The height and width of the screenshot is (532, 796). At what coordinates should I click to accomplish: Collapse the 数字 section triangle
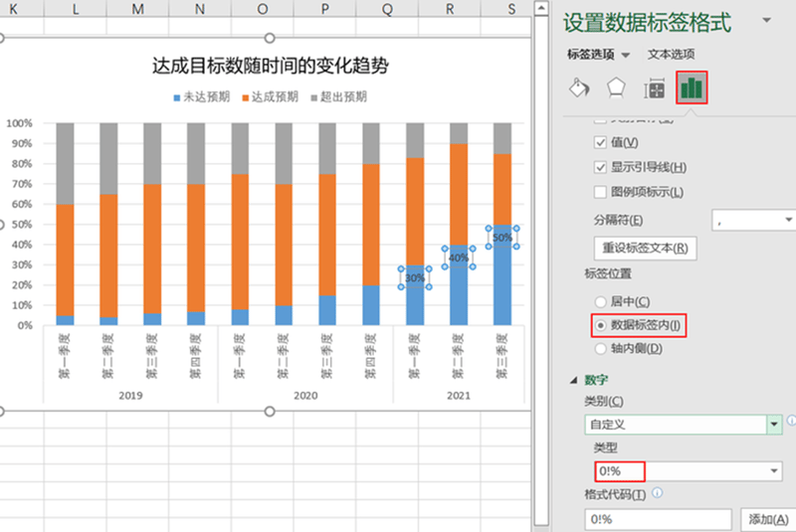pyautogui.click(x=574, y=380)
